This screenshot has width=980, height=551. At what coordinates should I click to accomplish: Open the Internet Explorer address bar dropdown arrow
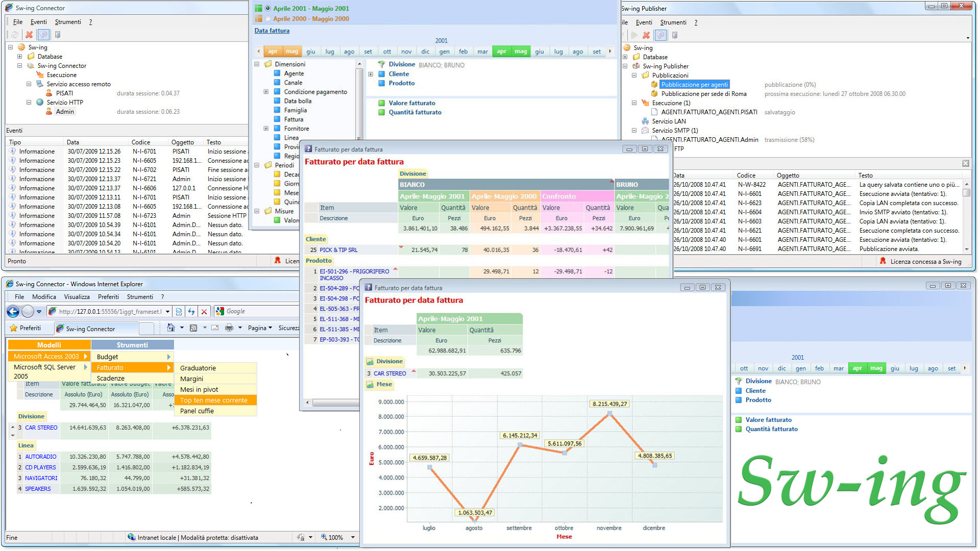pos(167,311)
